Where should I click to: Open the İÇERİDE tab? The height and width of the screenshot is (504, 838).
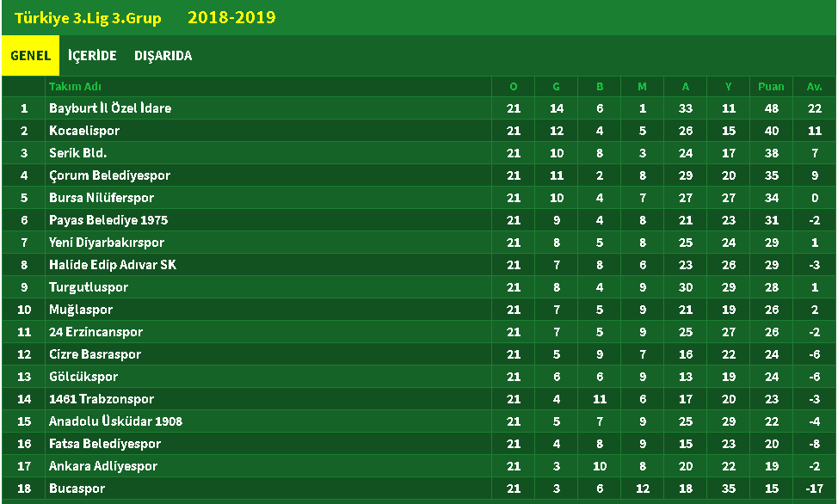pos(92,56)
